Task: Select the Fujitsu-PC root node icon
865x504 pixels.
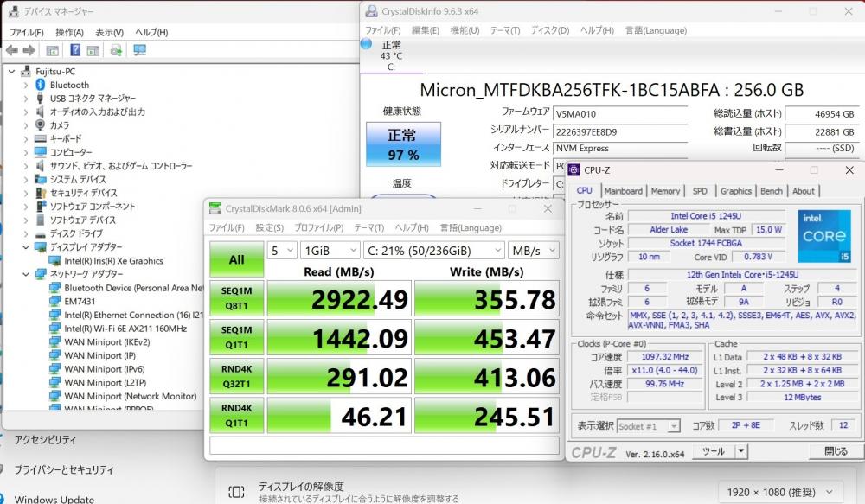Action: 26,71
